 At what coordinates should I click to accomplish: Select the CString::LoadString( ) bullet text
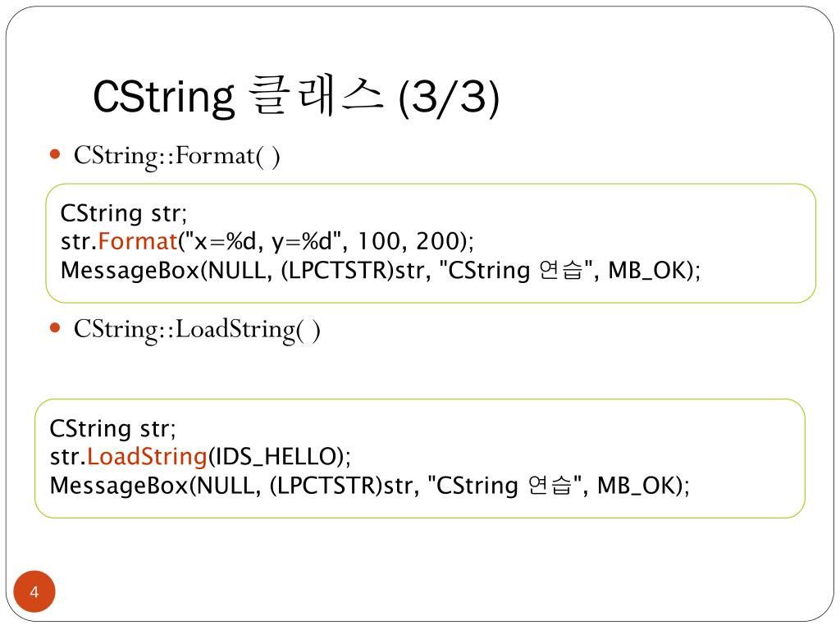(x=197, y=330)
